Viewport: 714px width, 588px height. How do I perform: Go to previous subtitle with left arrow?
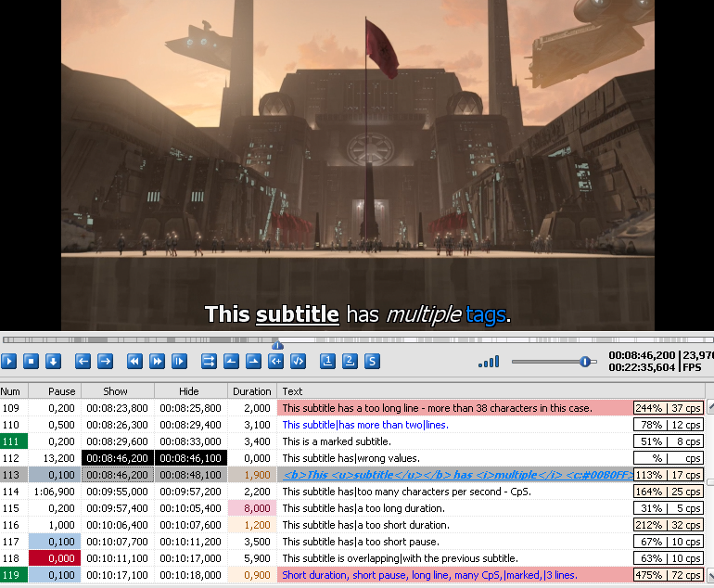83,361
